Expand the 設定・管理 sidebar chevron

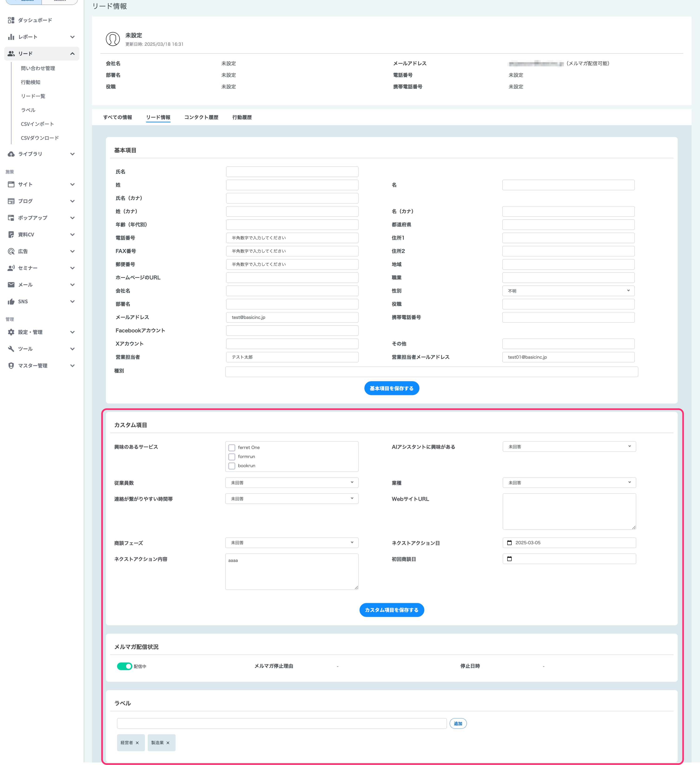tap(72, 332)
